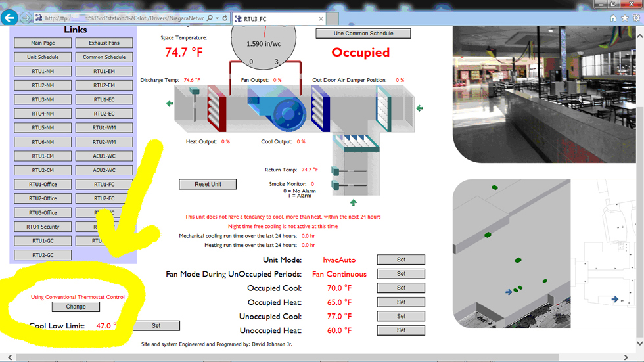Go to RTU1-FC unit page
This screenshot has height=362, width=644.
coord(104,184)
